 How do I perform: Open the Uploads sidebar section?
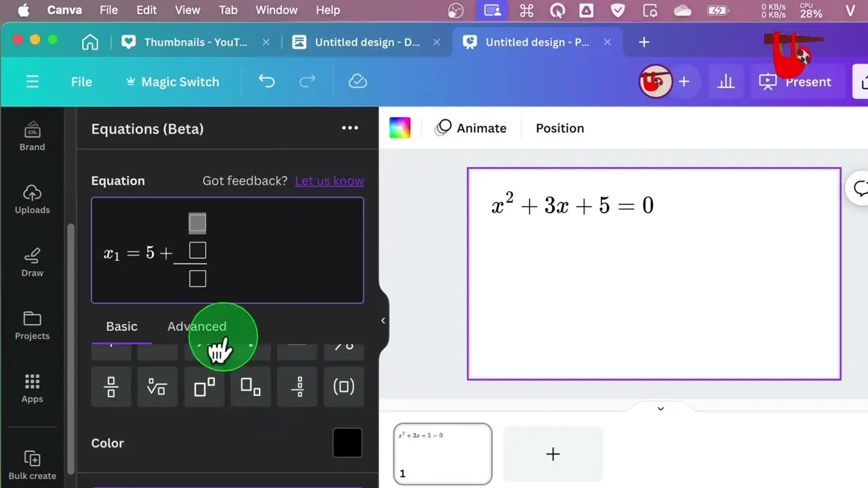click(x=32, y=199)
